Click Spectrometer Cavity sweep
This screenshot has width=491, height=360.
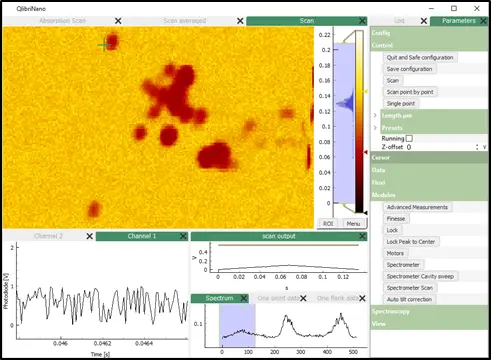[420, 276]
